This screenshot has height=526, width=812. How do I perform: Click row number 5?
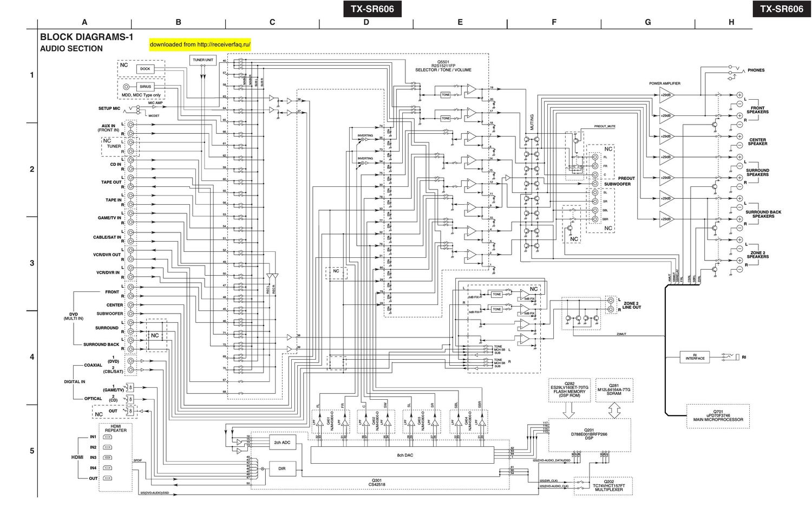tap(31, 451)
